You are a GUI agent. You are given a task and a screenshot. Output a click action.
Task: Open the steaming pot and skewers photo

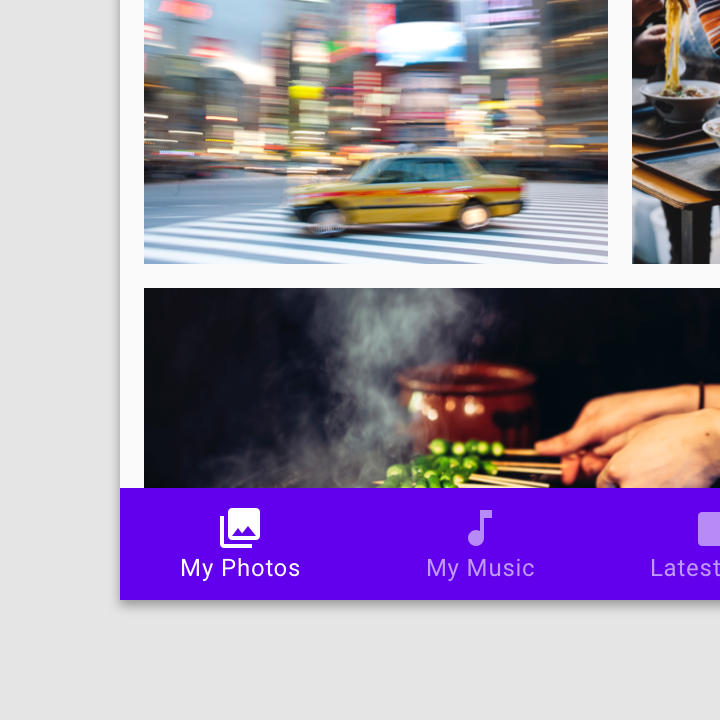point(432,388)
